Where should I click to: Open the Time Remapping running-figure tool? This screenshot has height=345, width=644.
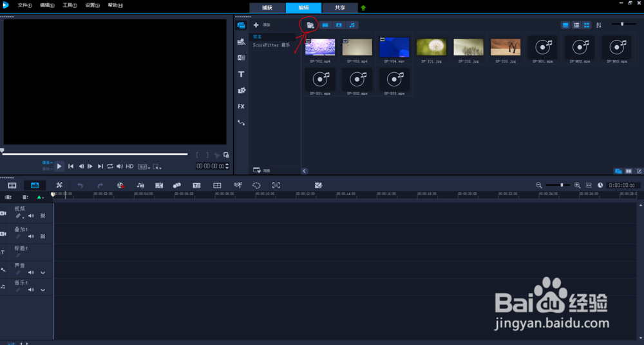238,186
